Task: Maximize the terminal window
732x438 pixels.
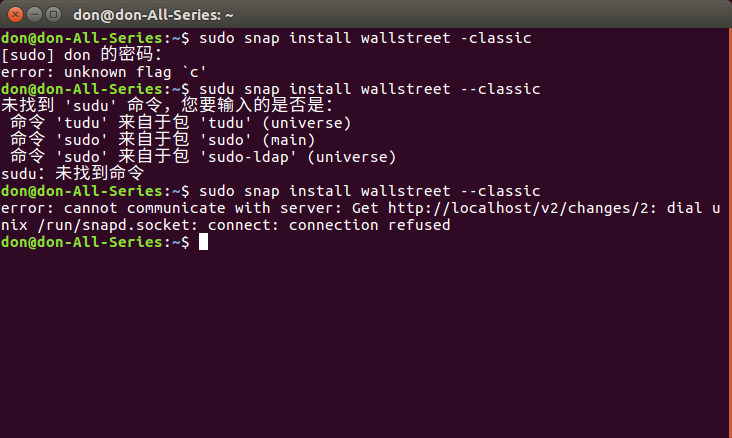Action: click(54, 15)
